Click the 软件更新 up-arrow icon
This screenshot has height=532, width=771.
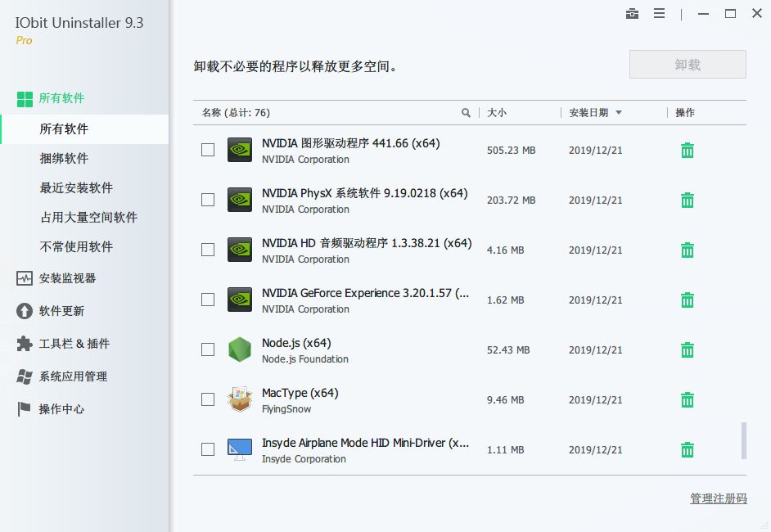point(25,311)
